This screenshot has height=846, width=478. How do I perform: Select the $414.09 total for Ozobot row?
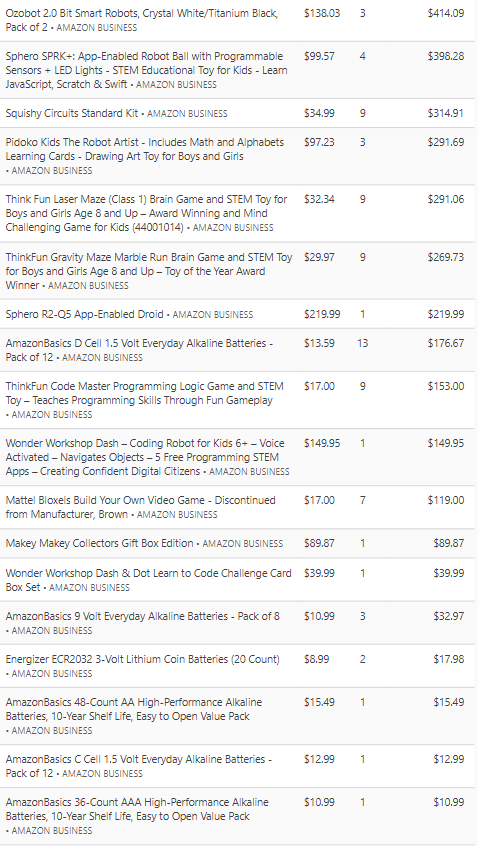click(446, 13)
